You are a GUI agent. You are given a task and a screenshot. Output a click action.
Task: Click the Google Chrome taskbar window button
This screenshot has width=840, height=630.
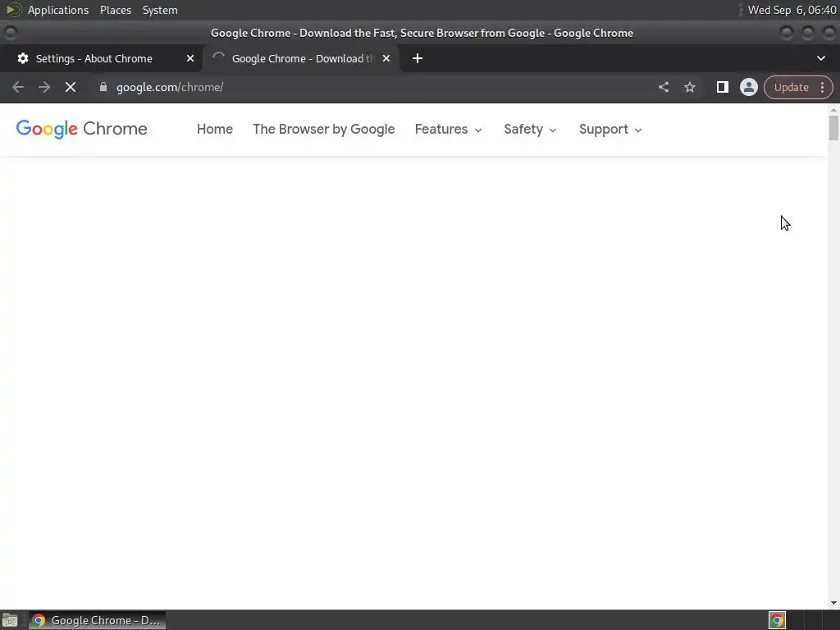click(97, 620)
